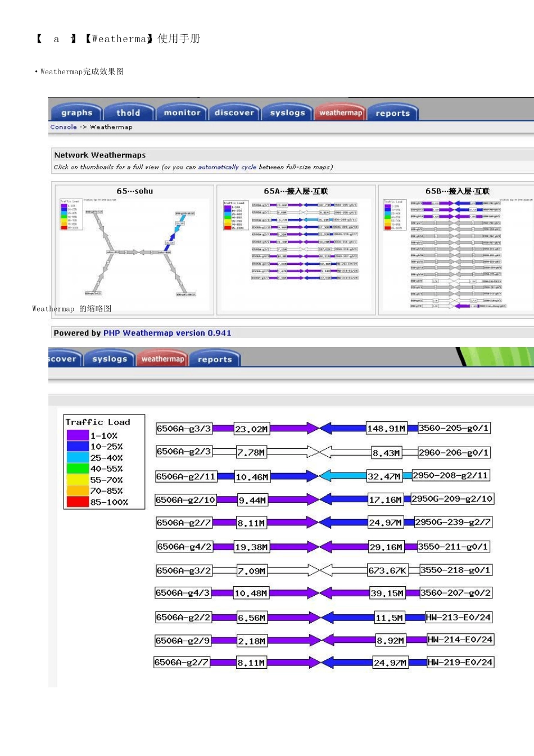Click the purple 1-10% legend swatch
This screenshot has height=756, width=534.
[78, 435]
